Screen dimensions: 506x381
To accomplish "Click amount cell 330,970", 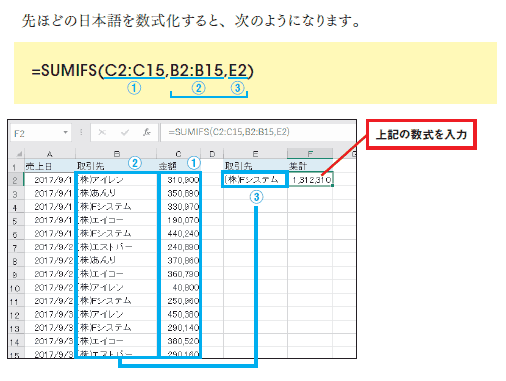I will click(x=180, y=207).
